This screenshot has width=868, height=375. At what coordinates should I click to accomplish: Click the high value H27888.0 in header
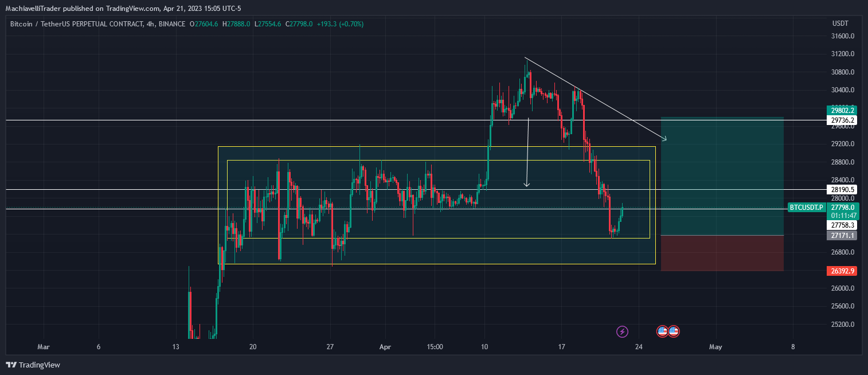coord(237,24)
